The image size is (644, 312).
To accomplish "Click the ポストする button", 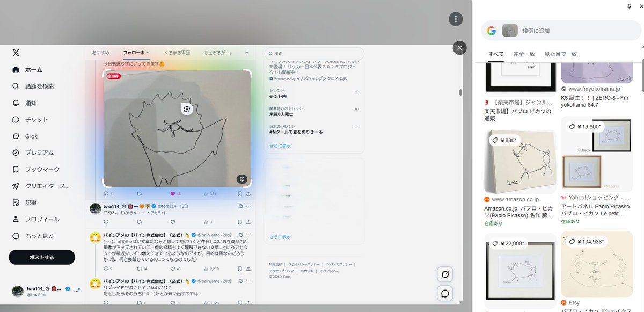I will point(42,257).
